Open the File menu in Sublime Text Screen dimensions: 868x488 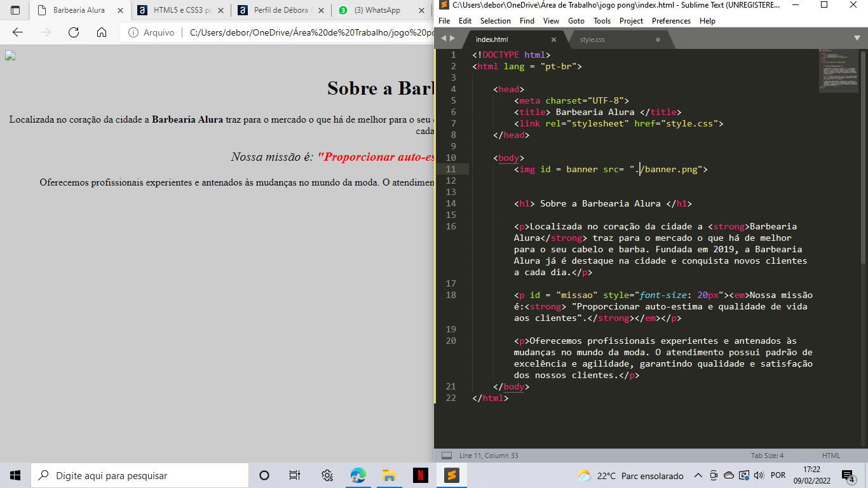point(444,20)
